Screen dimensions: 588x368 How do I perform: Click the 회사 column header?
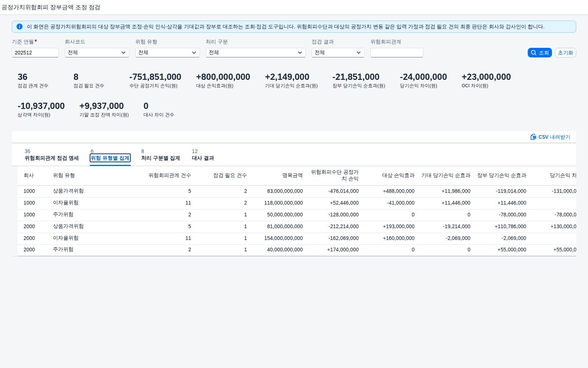click(29, 176)
